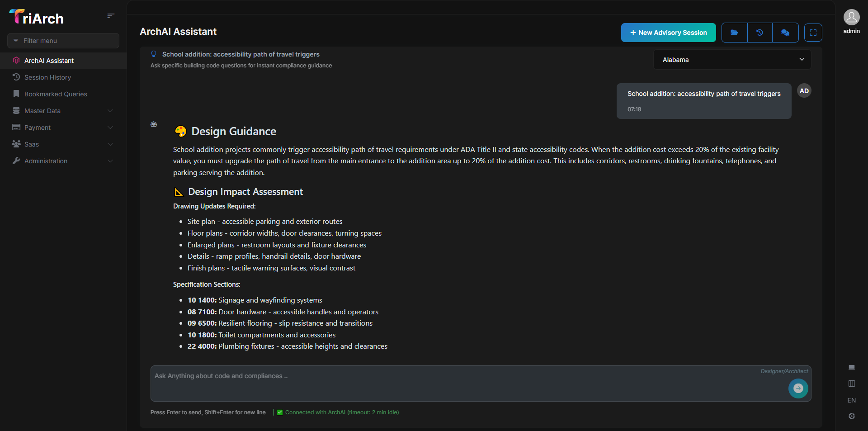Select Session History in the sidebar
Viewport: 868px width, 431px height.
pyautogui.click(x=47, y=77)
